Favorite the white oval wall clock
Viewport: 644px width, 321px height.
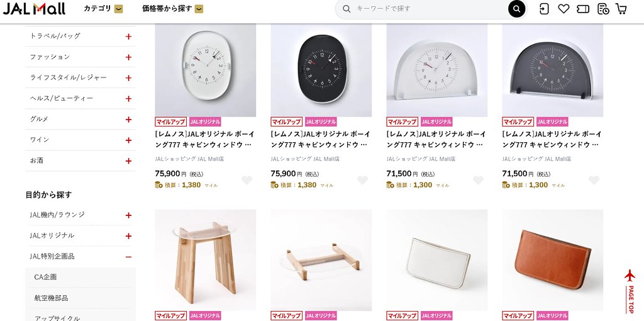click(x=247, y=180)
